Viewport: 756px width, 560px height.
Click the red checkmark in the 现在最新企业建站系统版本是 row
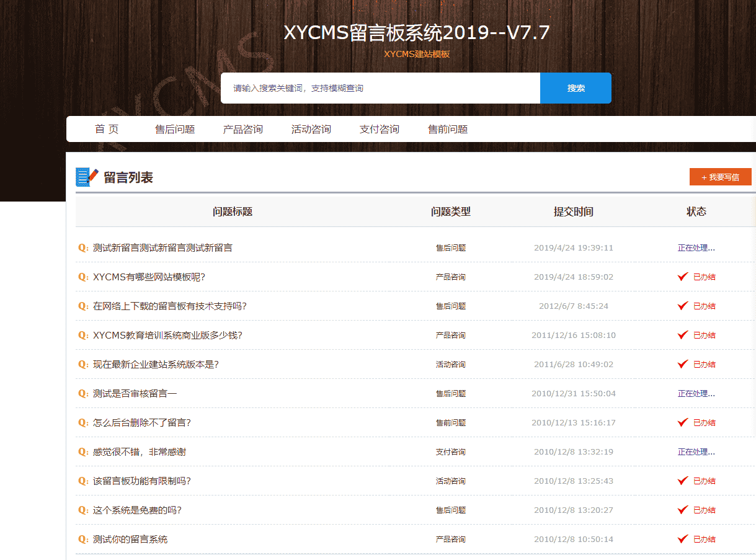[683, 364]
